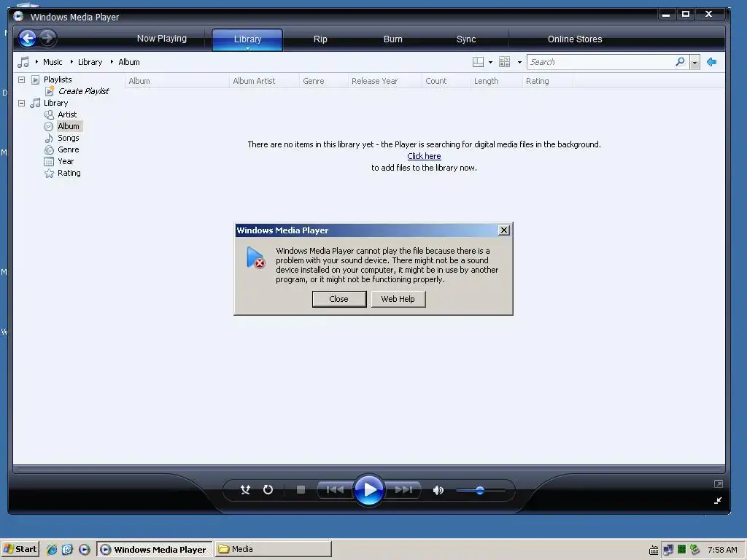The height and width of the screenshot is (560, 747).
Task: Click the seek bar above the playback controls
Action: [368, 469]
